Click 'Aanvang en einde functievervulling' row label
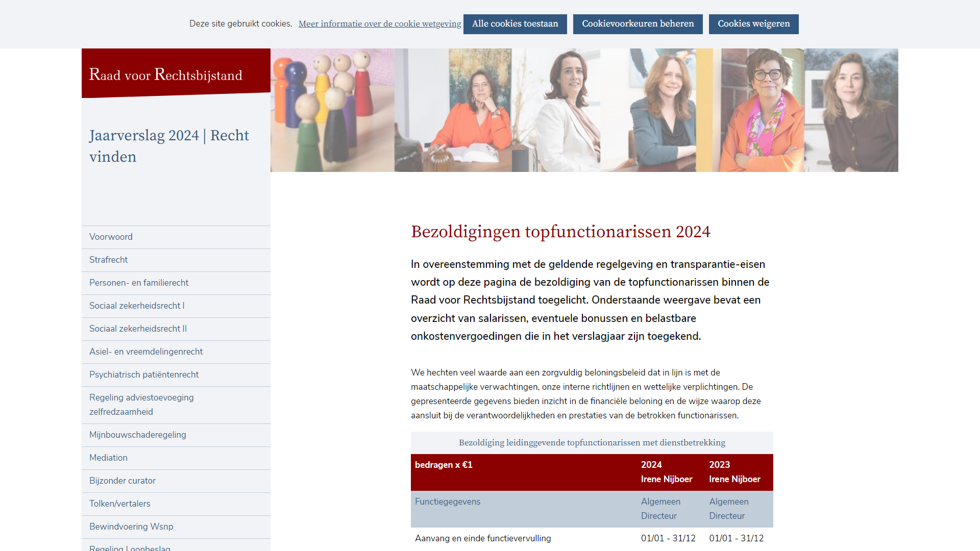Screen dimensions: 980x551 [x=483, y=538]
